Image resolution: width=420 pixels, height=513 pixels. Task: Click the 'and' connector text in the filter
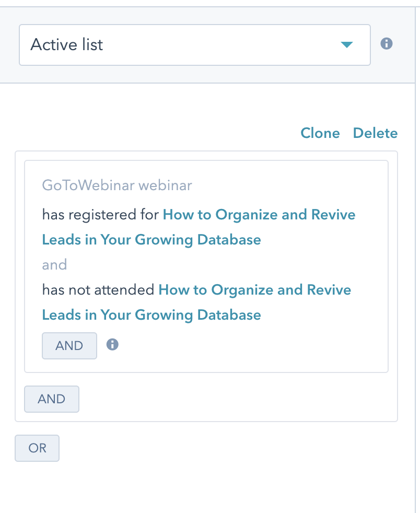[x=54, y=265]
